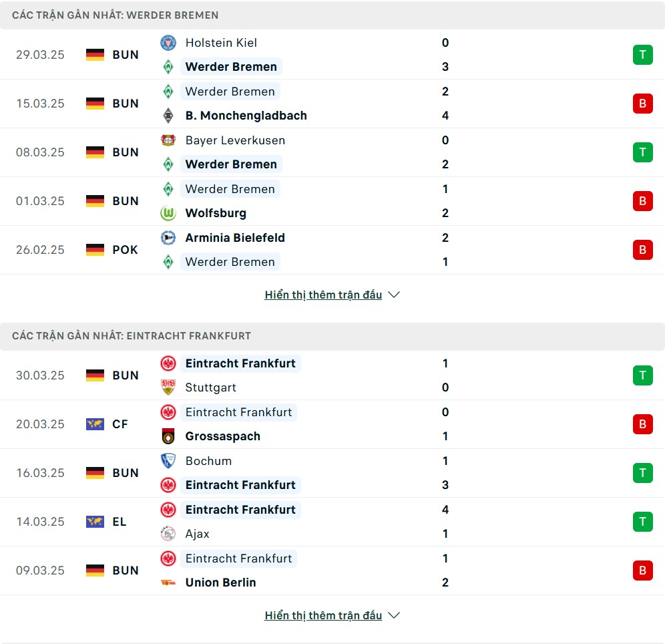Click the Ajax club crest
665x644 pixels.
coord(168,534)
